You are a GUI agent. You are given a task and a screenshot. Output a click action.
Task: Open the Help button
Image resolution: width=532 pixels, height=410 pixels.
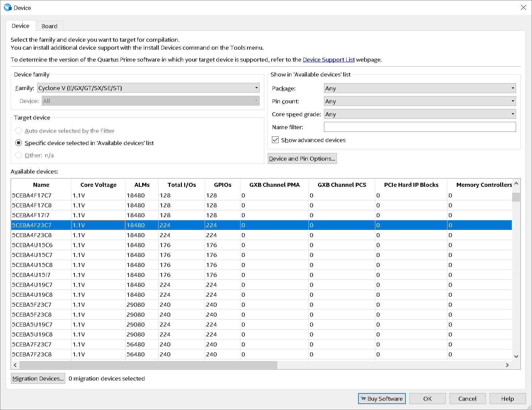507,399
